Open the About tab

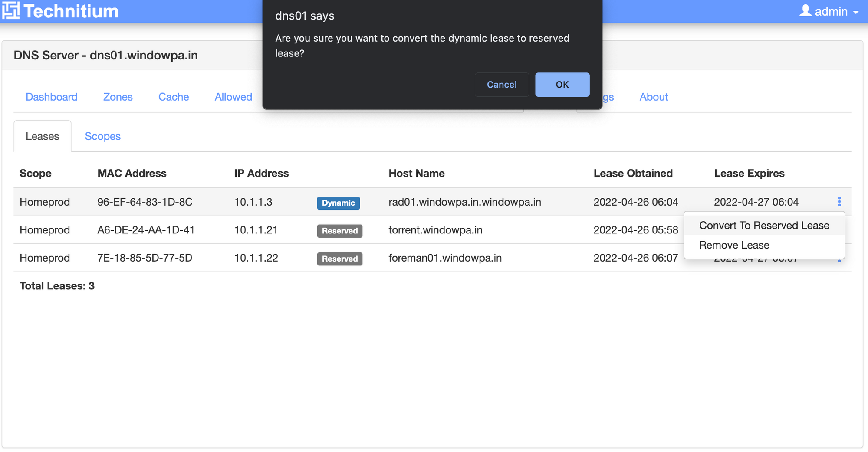pos(654,97)
